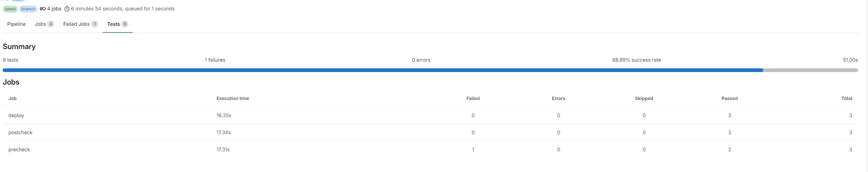Click the Passed column header
The image size is (868, 172).
click(x=729, y=98)
